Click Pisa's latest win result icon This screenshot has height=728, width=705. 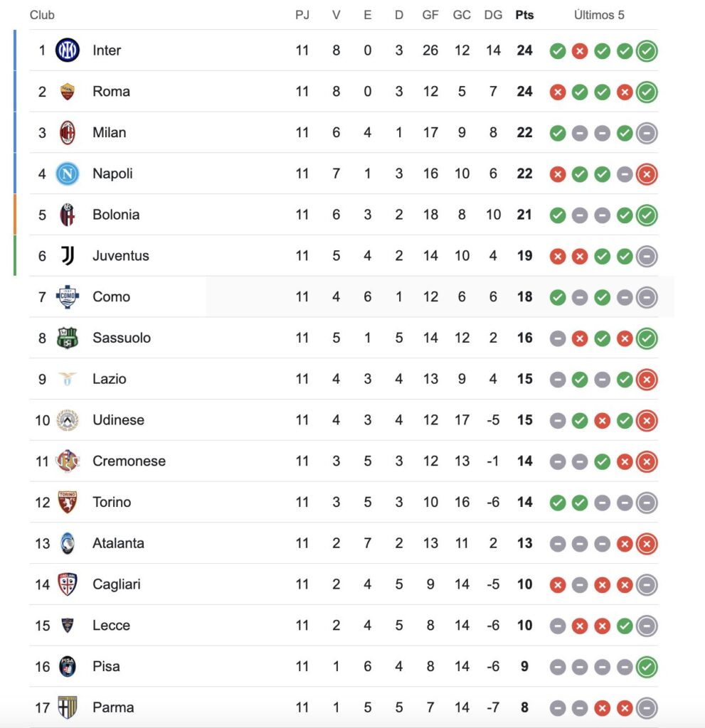pos(647,667)
